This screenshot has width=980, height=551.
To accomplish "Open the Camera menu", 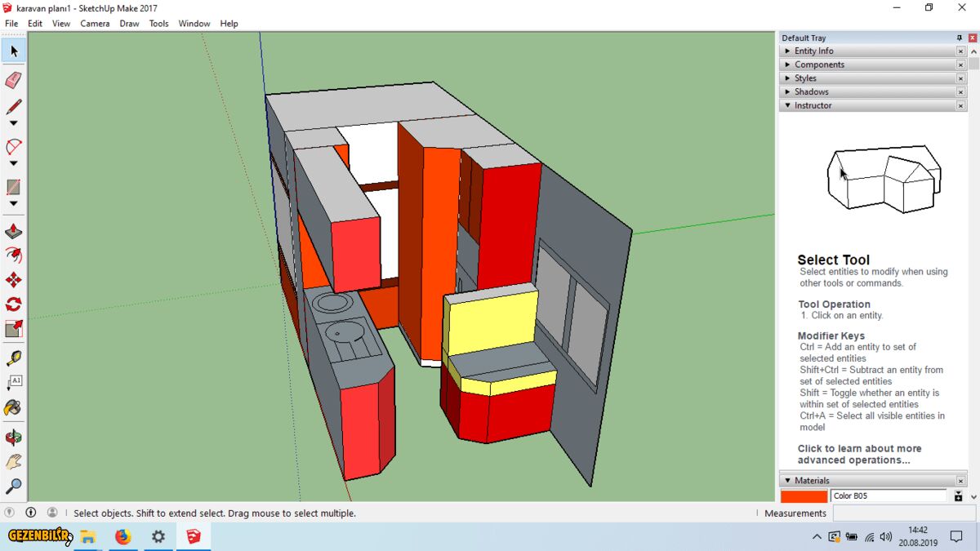I will (95, 24).
